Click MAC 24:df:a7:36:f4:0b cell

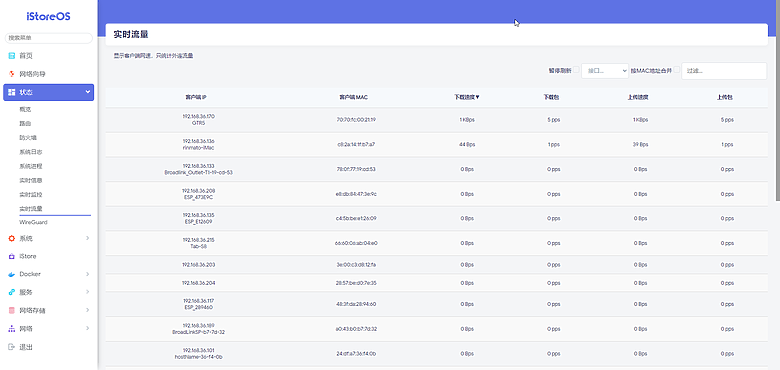(x=356, y=354)
